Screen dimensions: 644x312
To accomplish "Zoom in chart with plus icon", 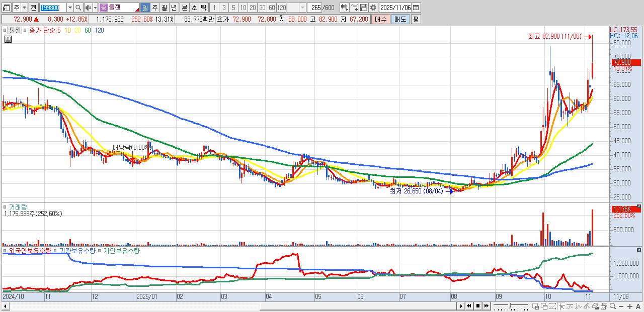I will tap(630, 306).
